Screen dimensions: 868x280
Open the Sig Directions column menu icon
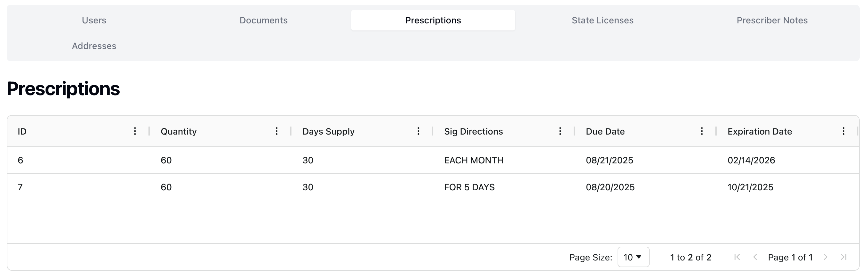tap(560, 131)
